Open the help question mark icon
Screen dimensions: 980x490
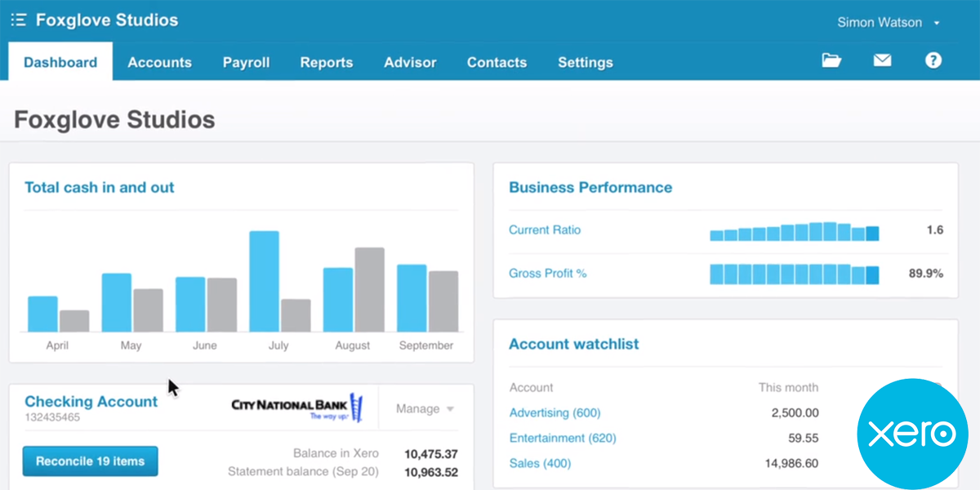click(933, 60)
